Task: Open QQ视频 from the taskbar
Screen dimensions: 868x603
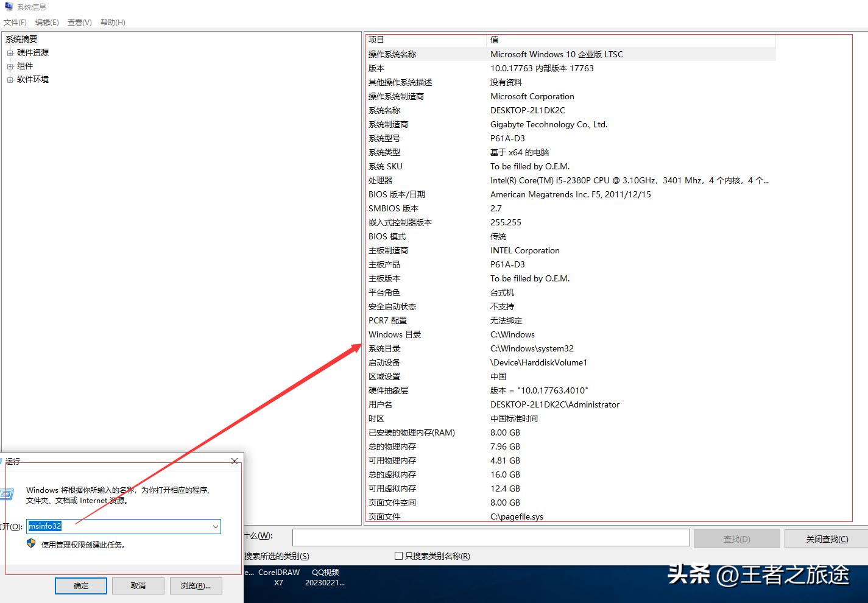Action: 325,577
